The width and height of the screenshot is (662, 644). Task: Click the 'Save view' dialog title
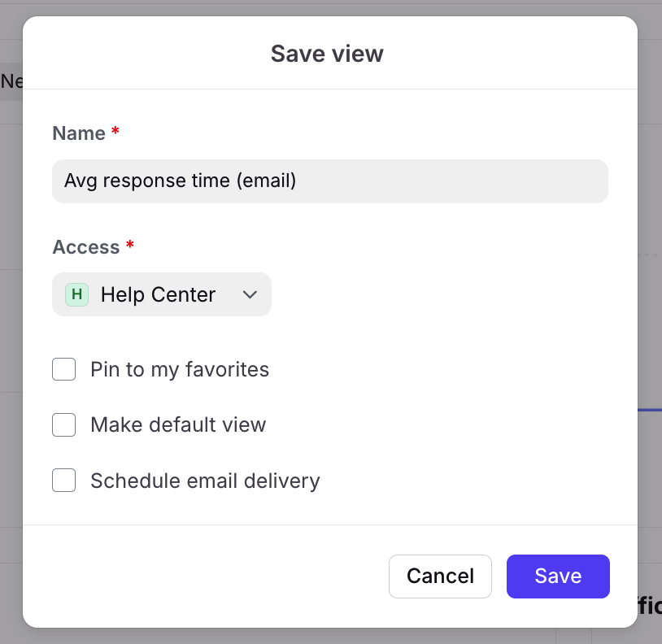point(327,54)
